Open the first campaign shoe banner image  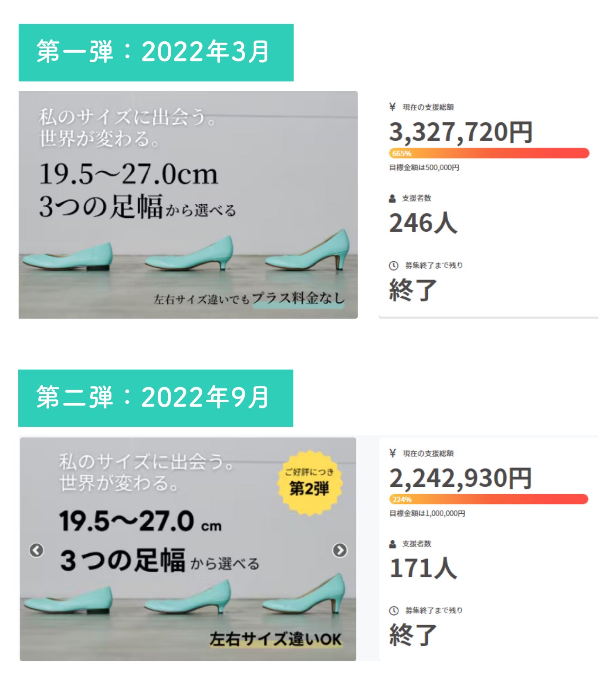(x=188, y=205)
